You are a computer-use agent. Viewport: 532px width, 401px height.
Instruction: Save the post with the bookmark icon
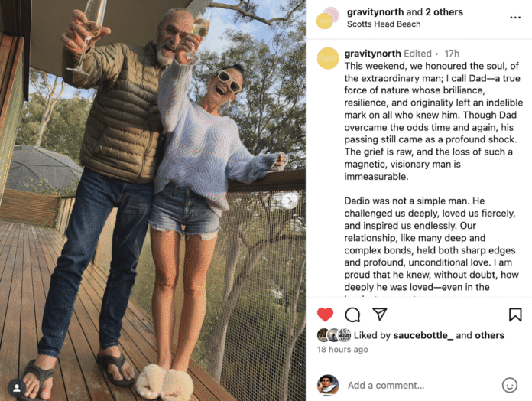coord(515,315)
